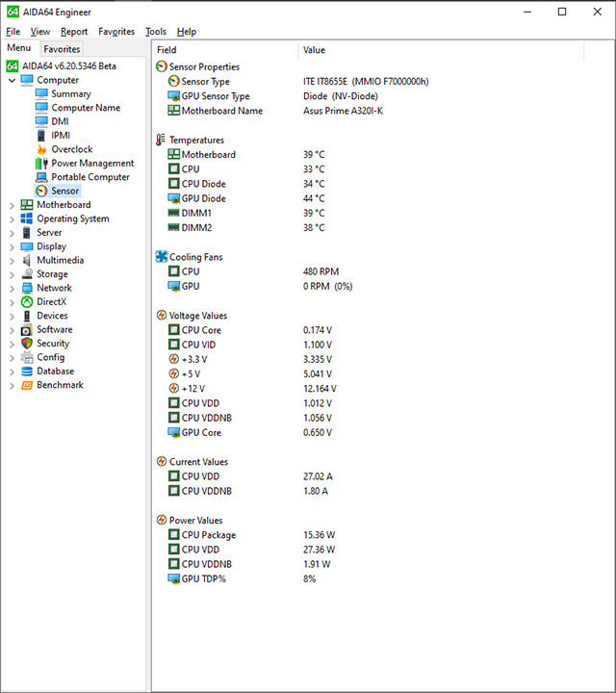Expand the Operating System tree node
Image resolution: width=616 pixels, height=693 pixels.
[12, 219]
